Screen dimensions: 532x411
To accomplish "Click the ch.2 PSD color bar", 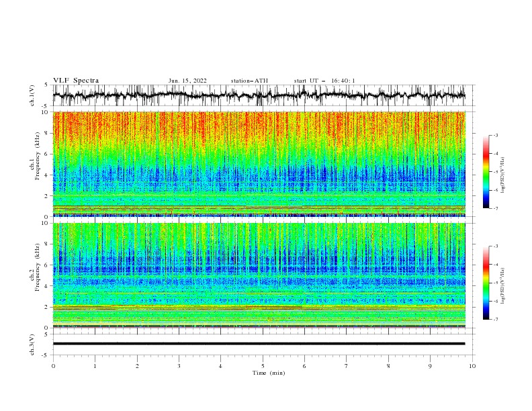I will 486,283.
